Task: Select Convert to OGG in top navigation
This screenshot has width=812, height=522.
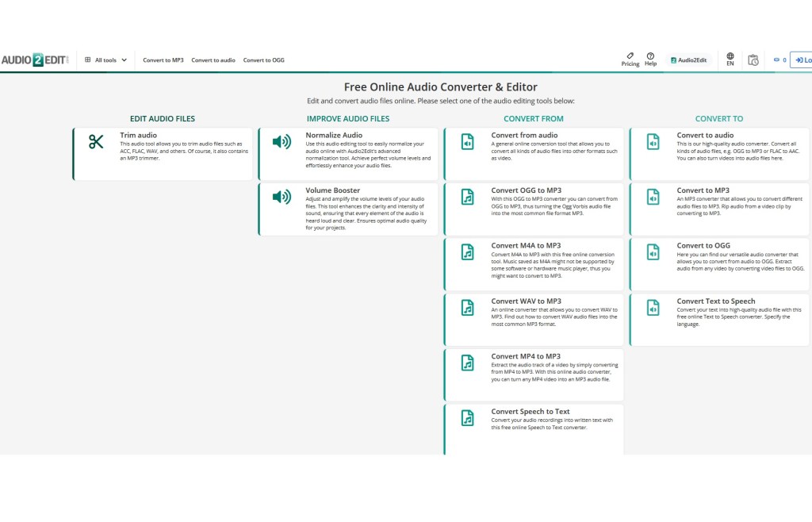Action: click(263, 60)
